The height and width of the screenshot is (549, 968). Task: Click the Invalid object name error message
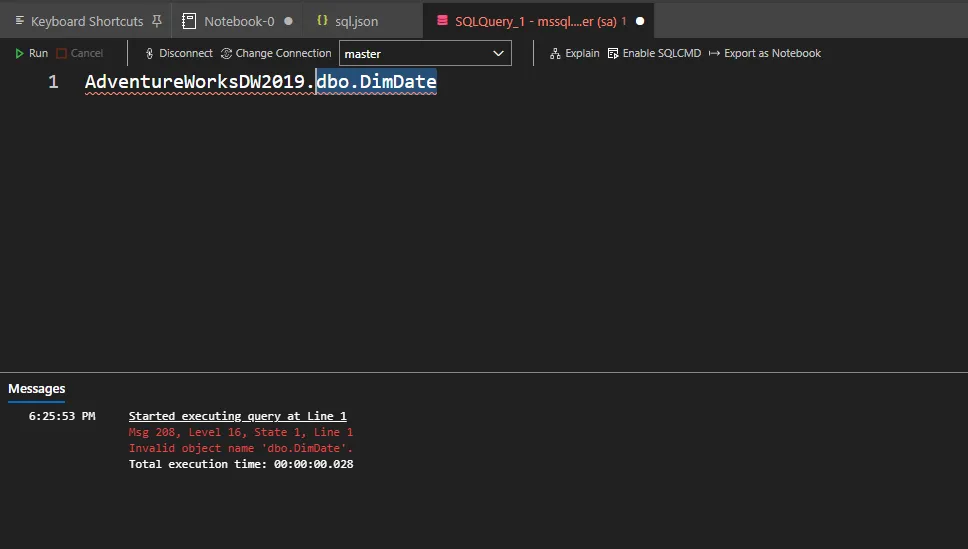(x=241, y=448)
